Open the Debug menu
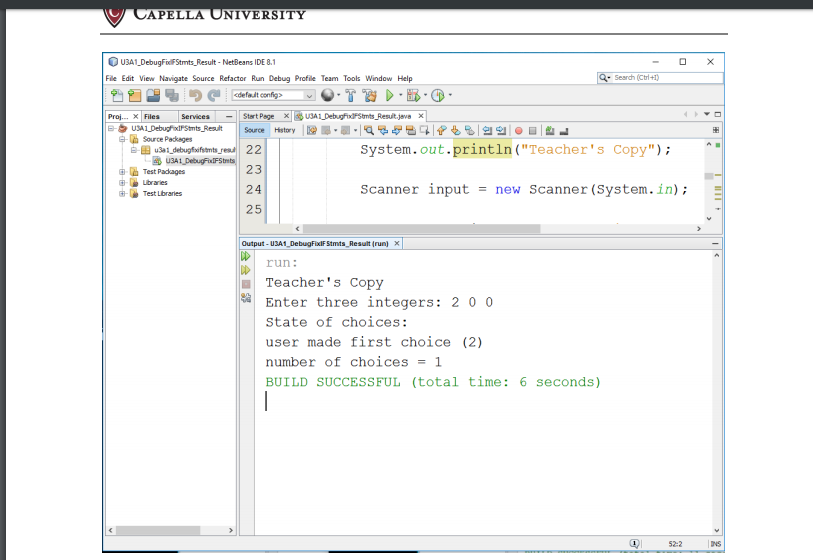Screen dimensions: 813x560 (279, 78)
